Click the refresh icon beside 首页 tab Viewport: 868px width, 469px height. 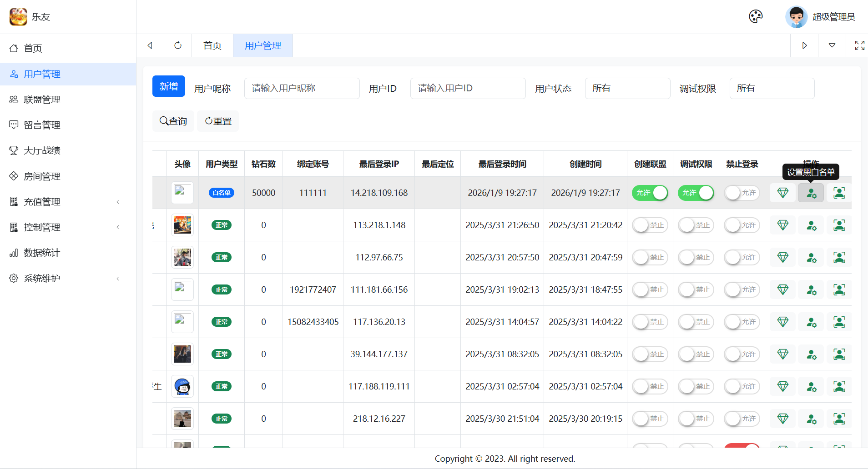pyautogui.click(x=178, y=45)
